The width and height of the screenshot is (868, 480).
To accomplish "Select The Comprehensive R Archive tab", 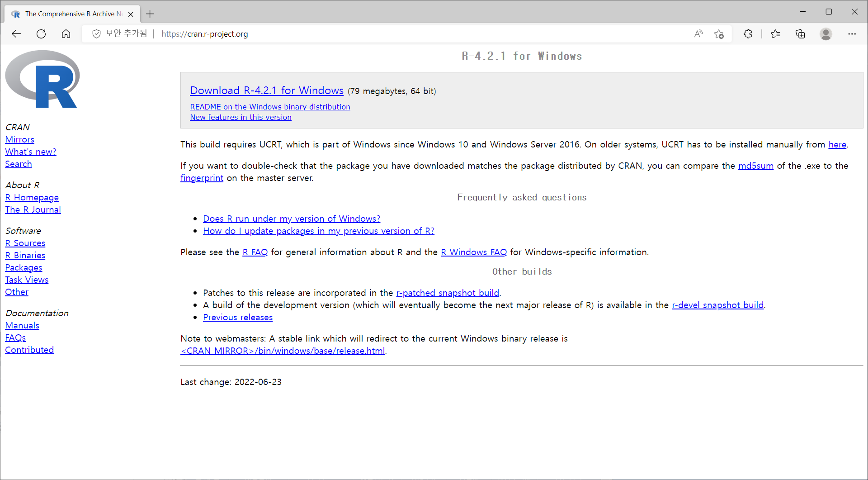I will 72,14.
